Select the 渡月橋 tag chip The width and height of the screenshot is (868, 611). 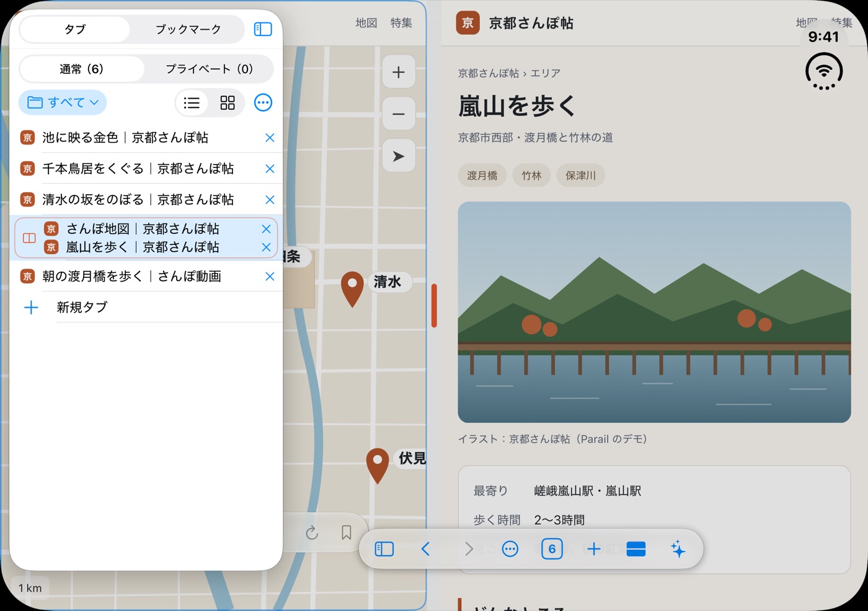click(x=482, y=176)
